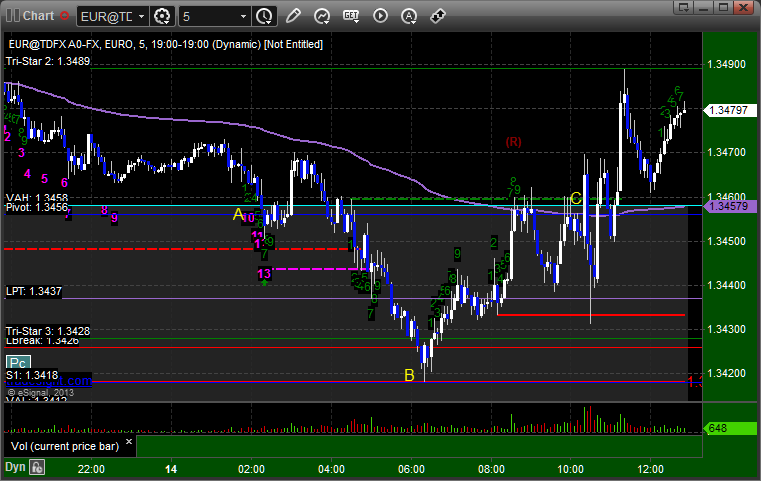Click the yellow C marker

pyautogui.click(x=576, y=198)
